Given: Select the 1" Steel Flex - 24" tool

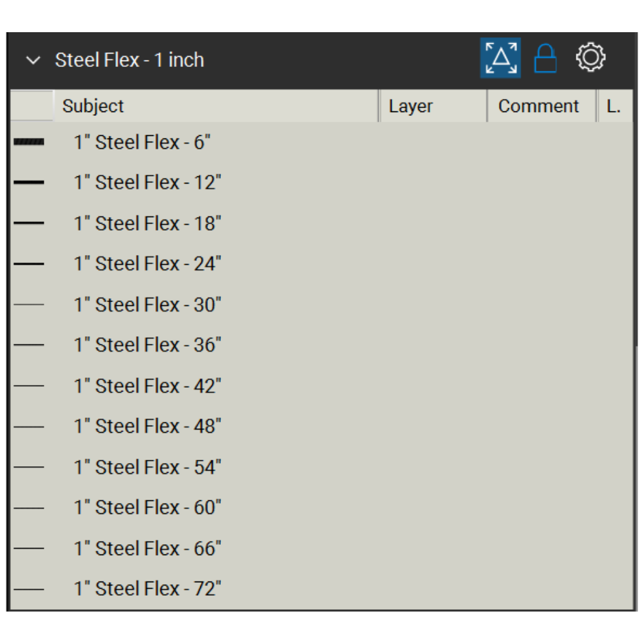Looking at the screenshot, I should coord(147,264).
